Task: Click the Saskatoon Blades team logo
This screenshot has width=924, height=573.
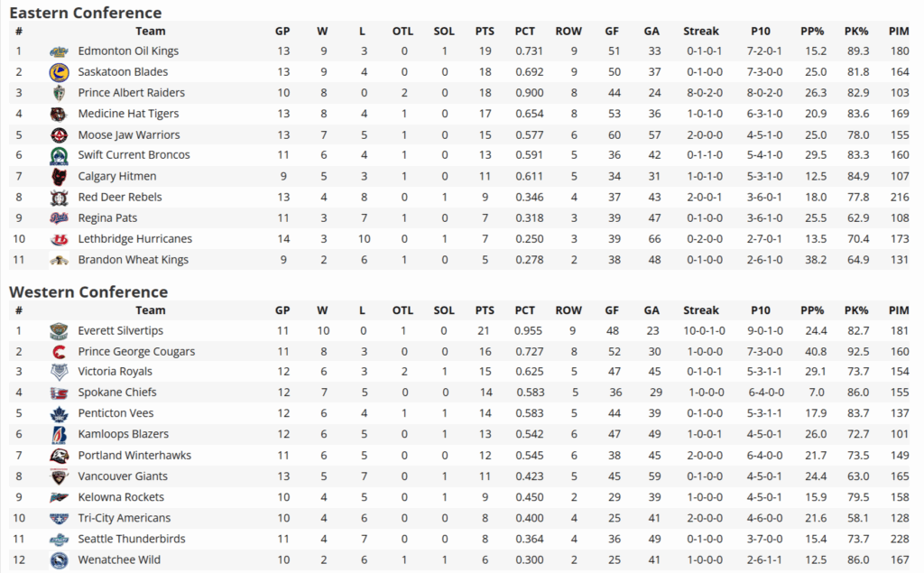Action: [59, 72]
